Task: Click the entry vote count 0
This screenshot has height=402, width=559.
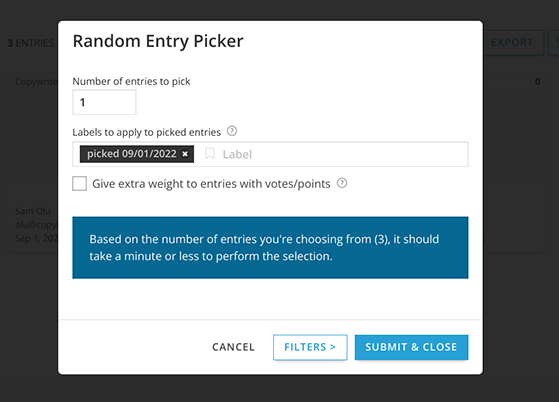Action: click(537, 82)
